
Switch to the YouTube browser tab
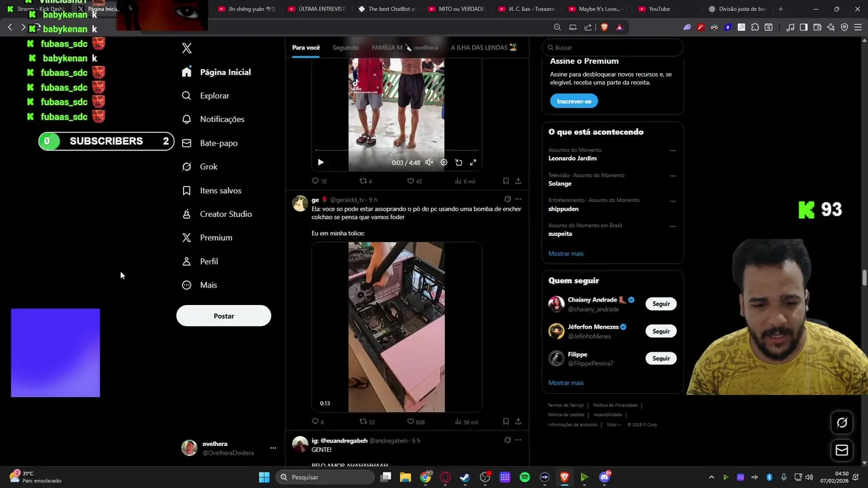click(x=665, y=9)
